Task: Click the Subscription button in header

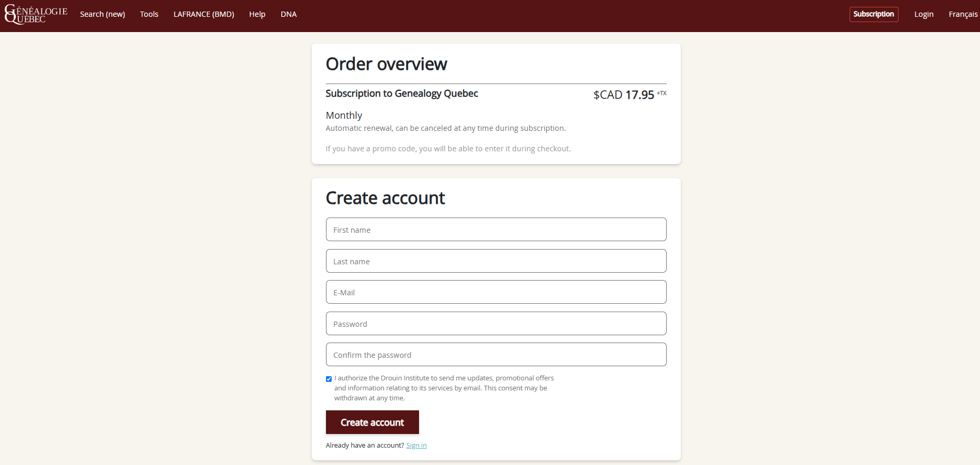Action: (874, 14)
